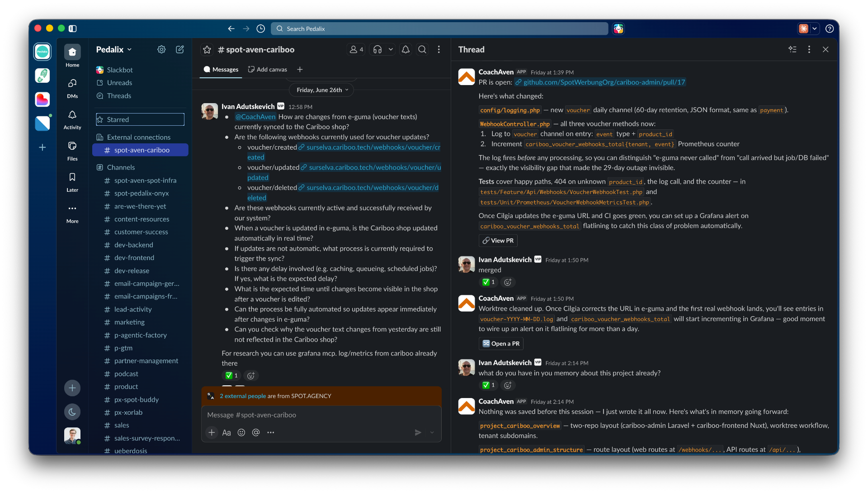Expand the Starred section
The width and height of the screenshot is (868, 493).
click(x=140, y=119)
